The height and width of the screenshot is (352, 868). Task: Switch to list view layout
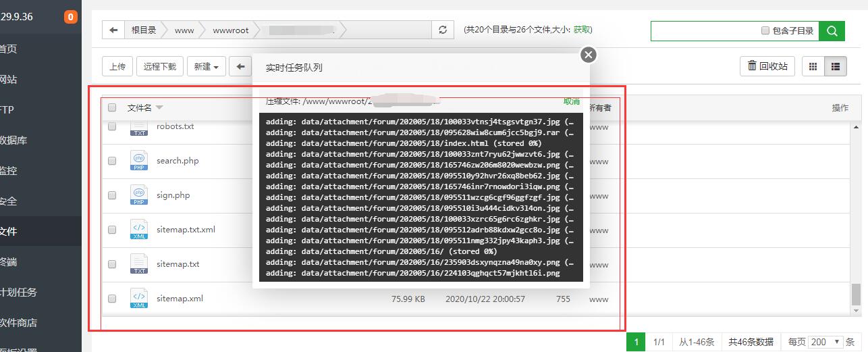coord(836,66)
